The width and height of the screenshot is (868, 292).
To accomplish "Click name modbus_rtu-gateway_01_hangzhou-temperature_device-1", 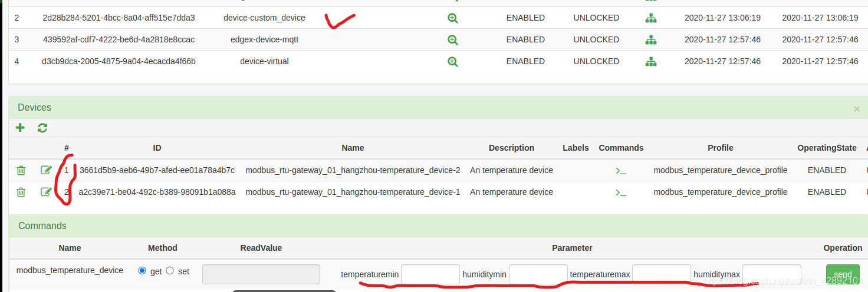I will 353,192.
